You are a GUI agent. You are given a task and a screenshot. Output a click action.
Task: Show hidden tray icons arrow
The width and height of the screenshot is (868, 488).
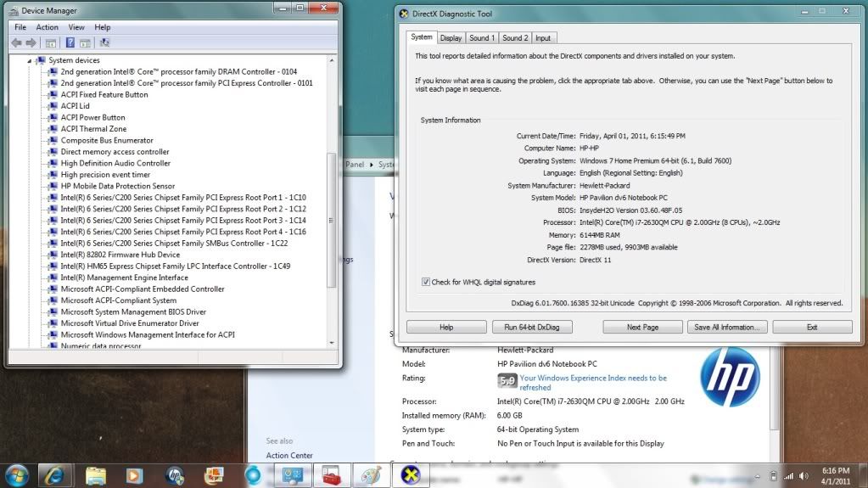758,476
